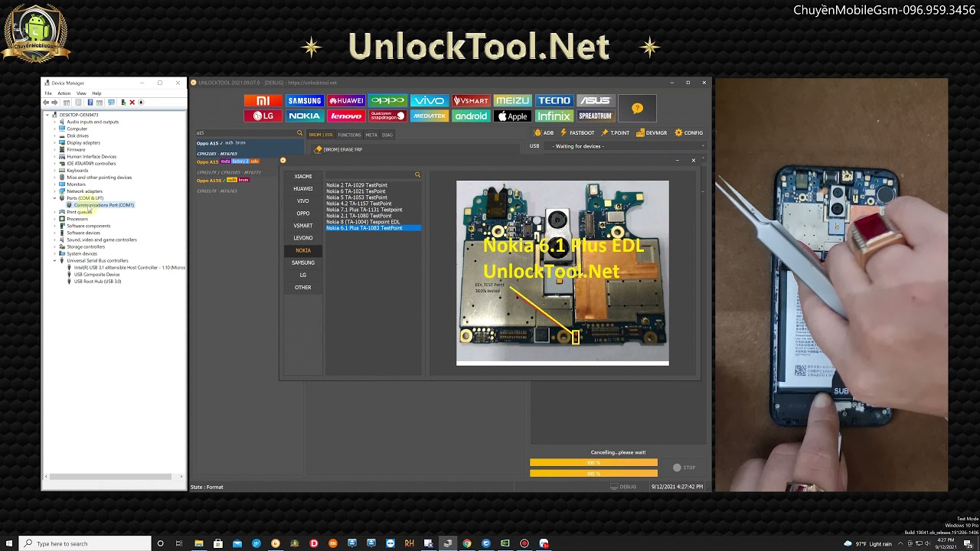Expand the System devices node

click(54, 254)
